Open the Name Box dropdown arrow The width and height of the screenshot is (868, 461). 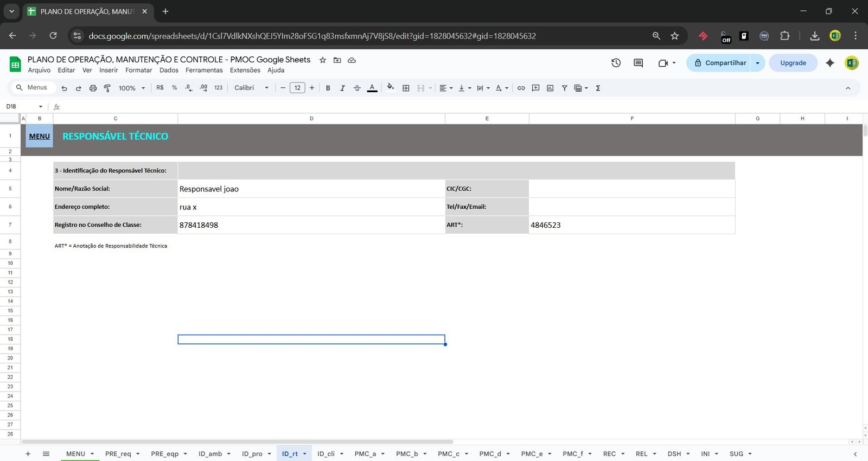tap(41, 107)
